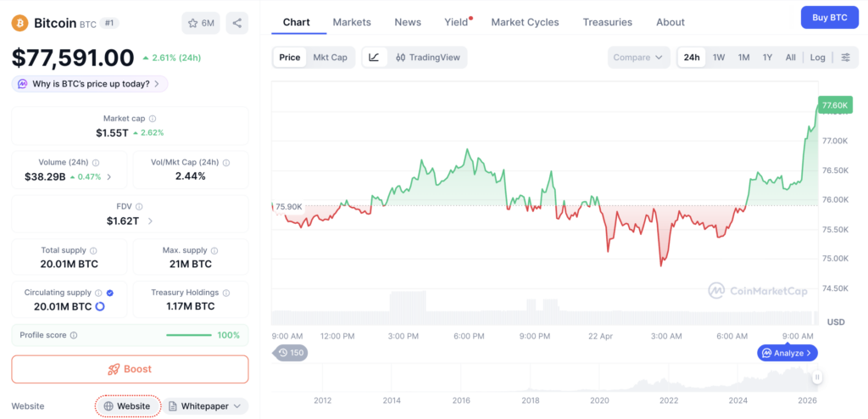Click the Buy BTC button
The height and width of the screenshot is (419, 868).
(x=829, y=18)
